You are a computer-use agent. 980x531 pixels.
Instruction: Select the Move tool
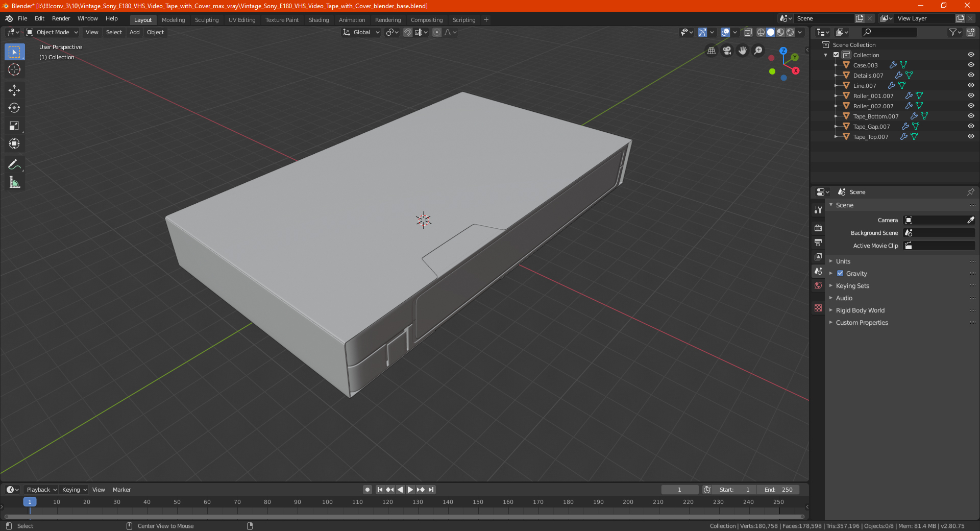tap(14, 90)
